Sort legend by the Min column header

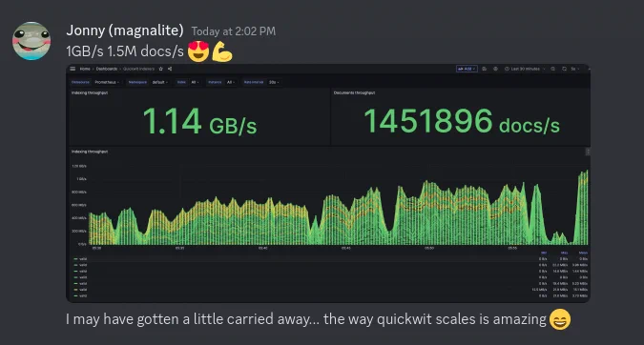(544, 253)
